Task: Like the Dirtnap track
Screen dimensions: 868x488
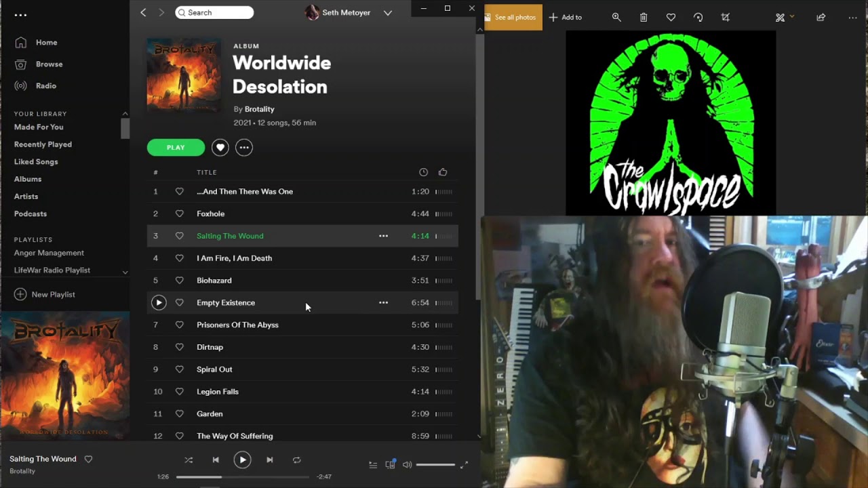Action: (179, 347)
